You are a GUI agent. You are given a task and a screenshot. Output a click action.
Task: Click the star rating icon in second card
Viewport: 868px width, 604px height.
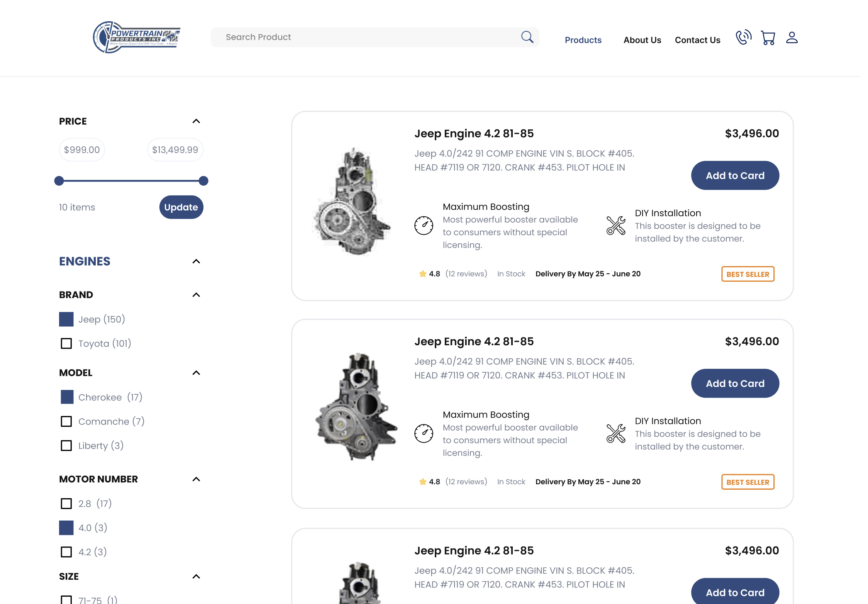pos(423,482)
